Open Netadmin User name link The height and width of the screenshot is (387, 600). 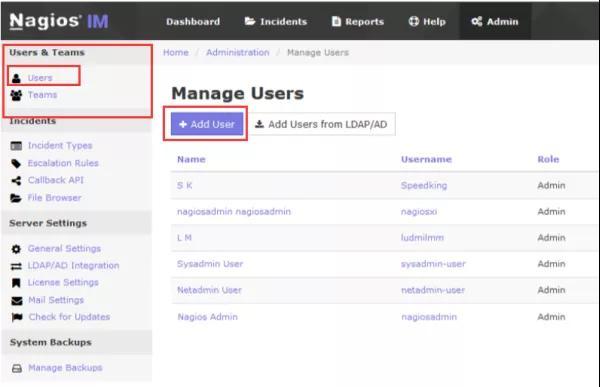tap(209, 290)
